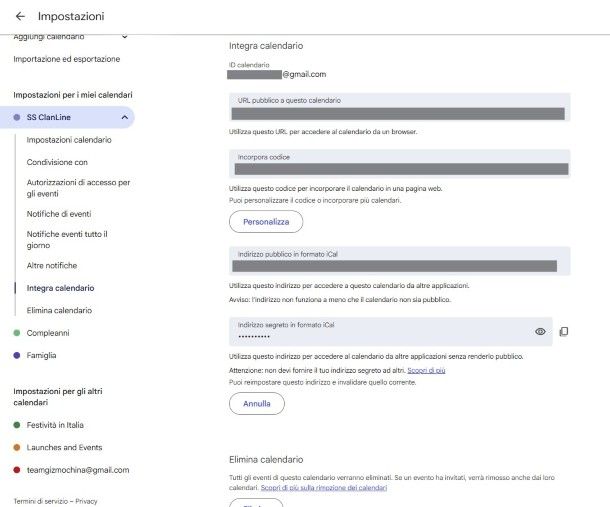Copy the secret iCal address

point(563,331)
